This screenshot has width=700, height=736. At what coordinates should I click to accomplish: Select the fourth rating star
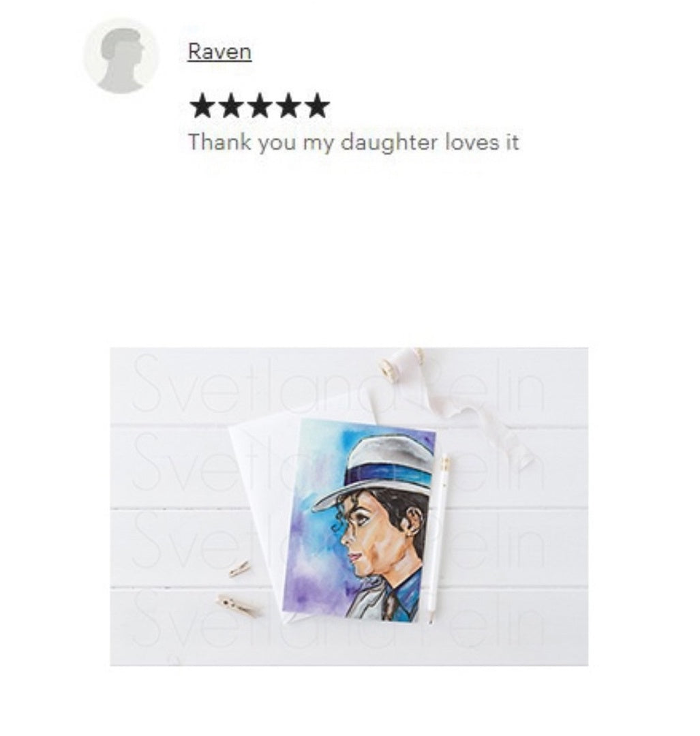coord(289,105)
